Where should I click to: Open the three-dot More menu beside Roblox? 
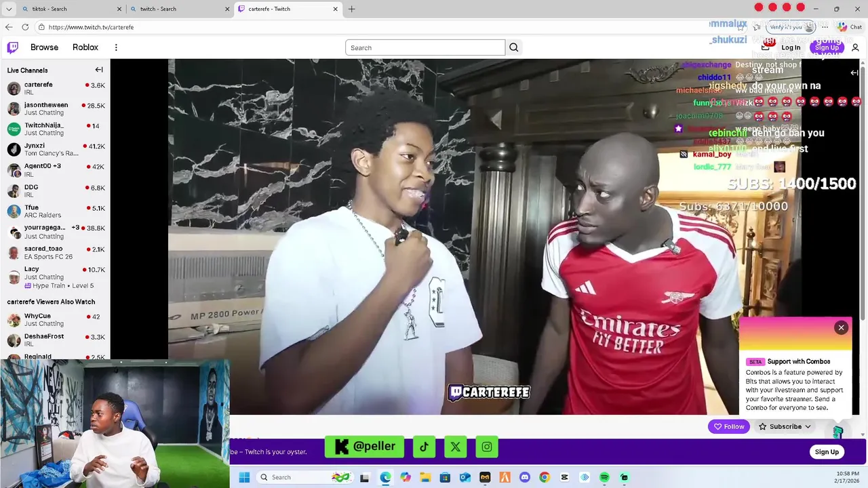pyautogui.click(x=116, y=47)
